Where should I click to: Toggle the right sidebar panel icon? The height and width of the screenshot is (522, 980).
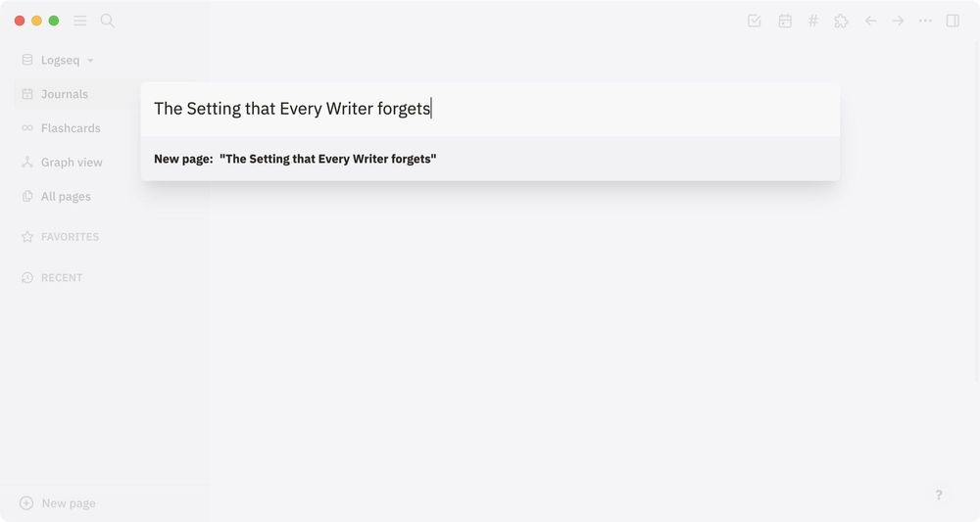(953, 21)
